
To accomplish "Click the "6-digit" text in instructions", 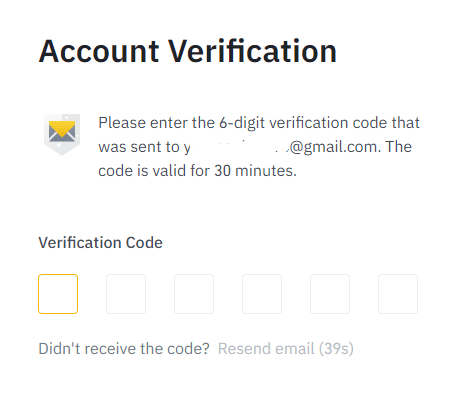I will point(242,123).
